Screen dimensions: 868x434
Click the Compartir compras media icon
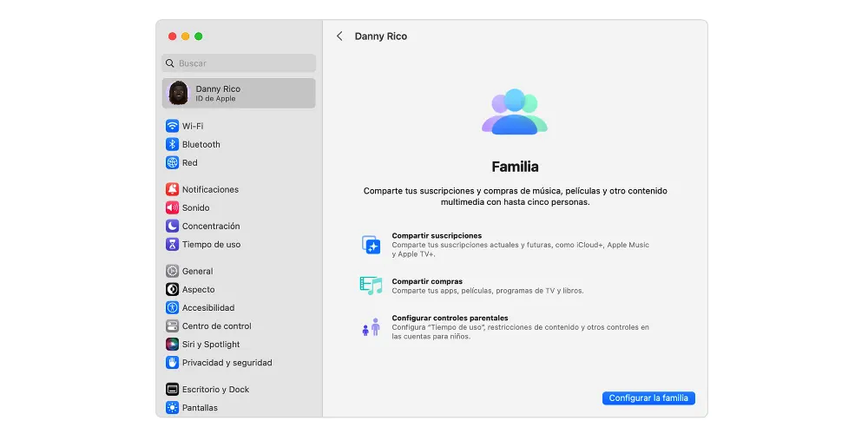coord(371,286)
